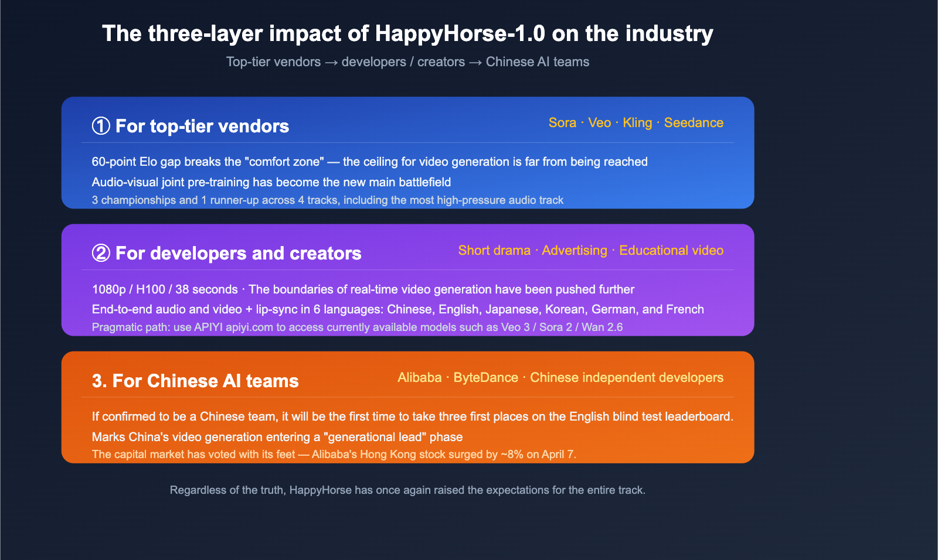This screenshot has height=560, width=938.
Task: Click the Sora label in the vendors section
Action: tap(562, 123)
